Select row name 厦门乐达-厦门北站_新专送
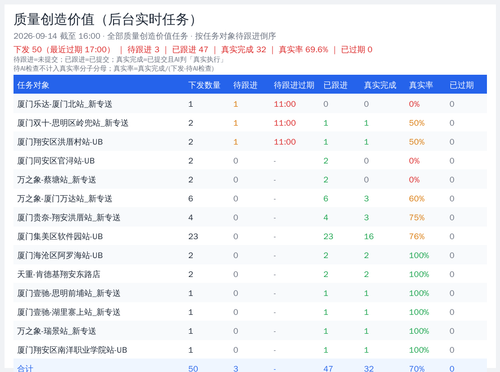The image size is (500, 372). 65,104
